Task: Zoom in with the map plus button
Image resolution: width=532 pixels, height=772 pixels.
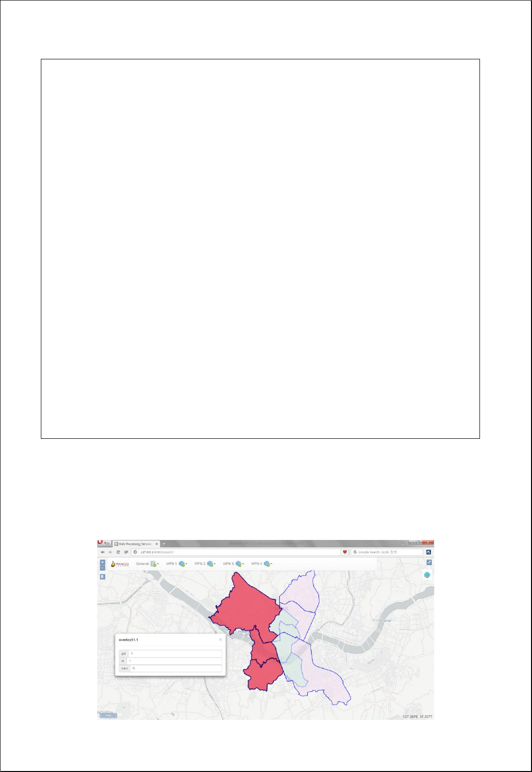Action: pos(102,562)
